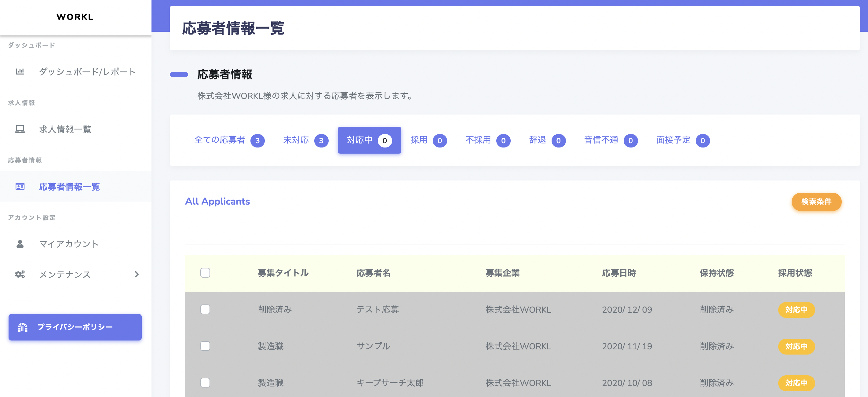Open the メンテナンス menu item
This screenshot has width=868, height=397.
pos(76,274)
